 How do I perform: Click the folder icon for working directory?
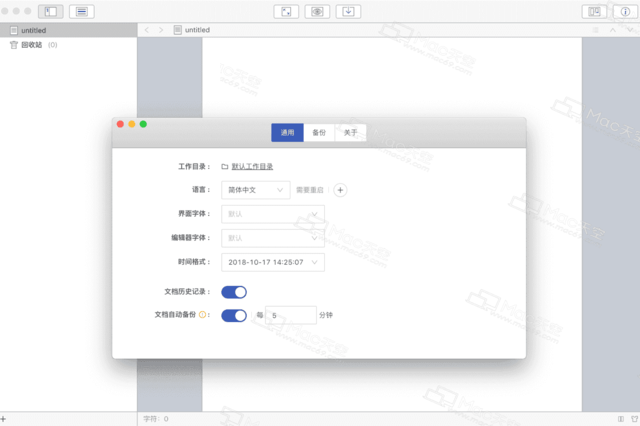(225, 166)
